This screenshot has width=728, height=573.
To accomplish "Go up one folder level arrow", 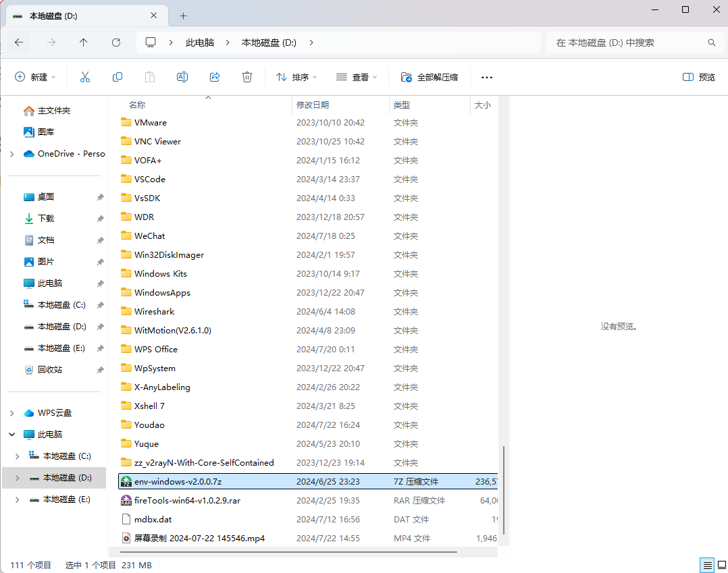I will pyautogui.click(x=84, y=43).
